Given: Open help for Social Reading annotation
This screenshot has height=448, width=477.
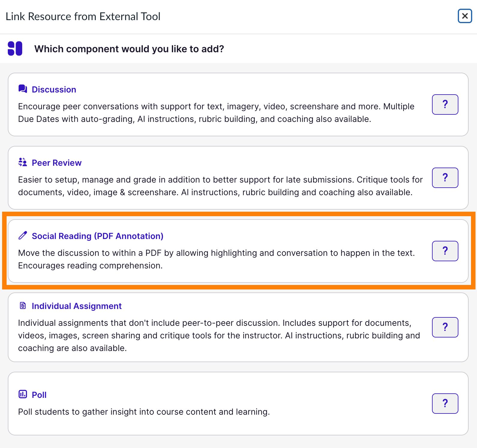Looking at the screenshot, I should [x=445, y=251].
